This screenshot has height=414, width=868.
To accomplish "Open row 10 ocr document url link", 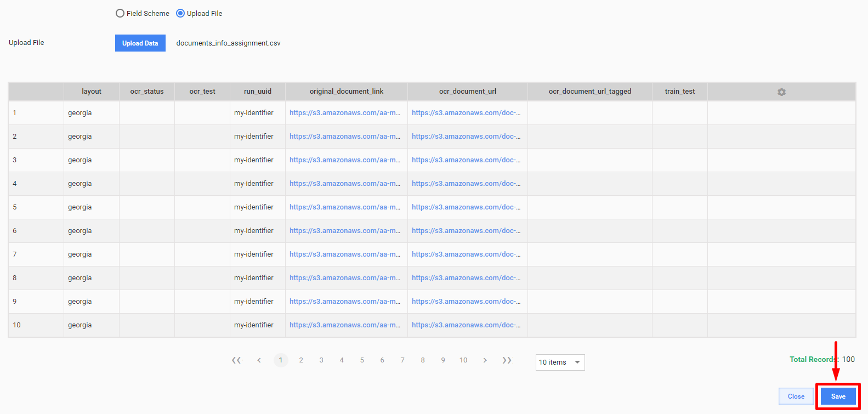I will (466, 325).
